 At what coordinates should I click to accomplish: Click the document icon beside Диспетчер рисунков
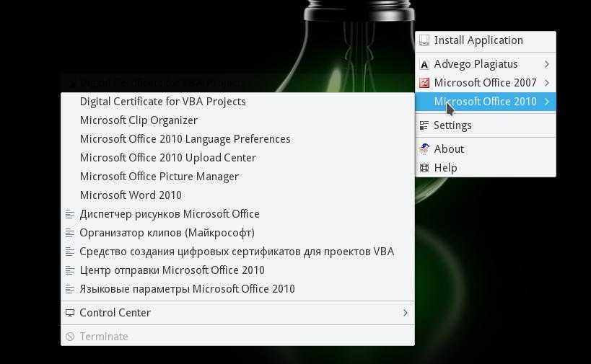click(70, 214)
